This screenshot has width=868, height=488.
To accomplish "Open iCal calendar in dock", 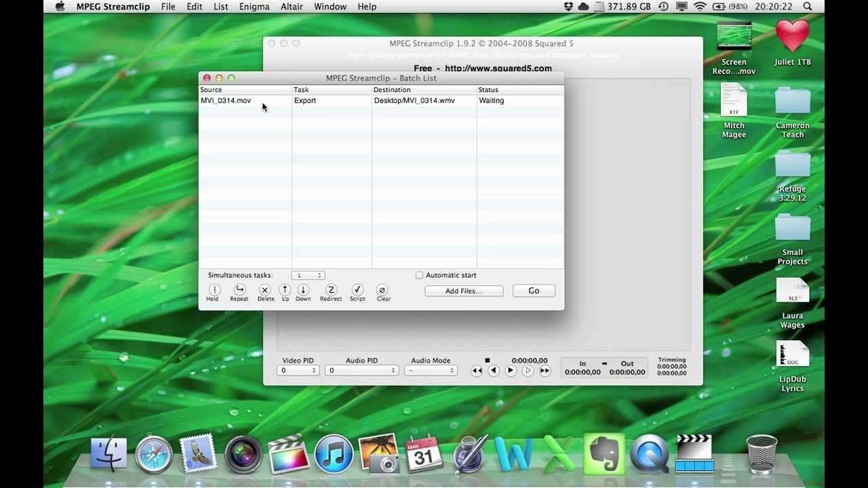I will 424,453.
